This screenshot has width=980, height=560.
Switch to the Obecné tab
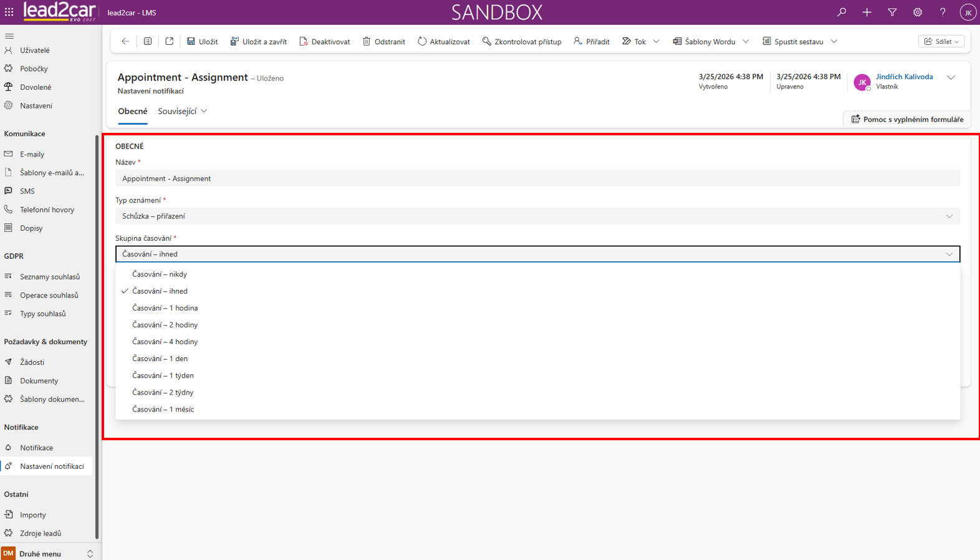pyautogui.click(x=133, y=111)
